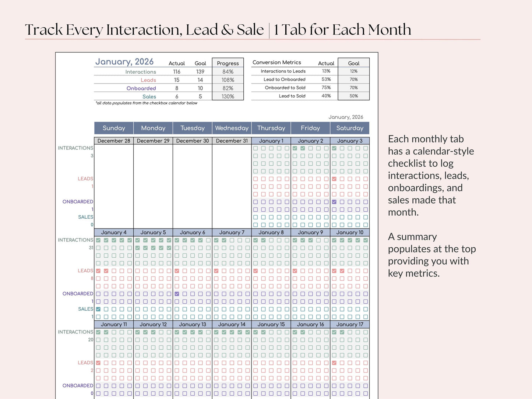The height and width of the screenshot is (399, 532).
Task: Click the January 16 date header
Action: [310, 325]
